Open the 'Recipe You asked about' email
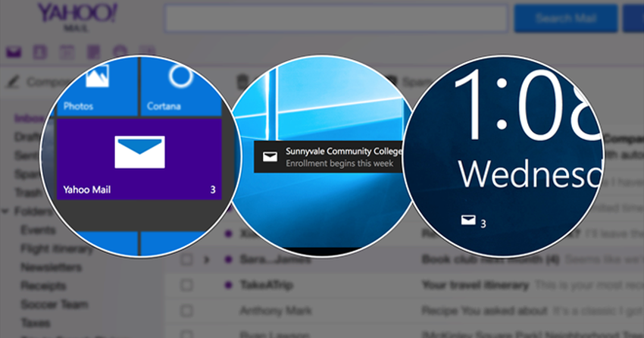This screenshot has width=644, height=338. [484, 311]
